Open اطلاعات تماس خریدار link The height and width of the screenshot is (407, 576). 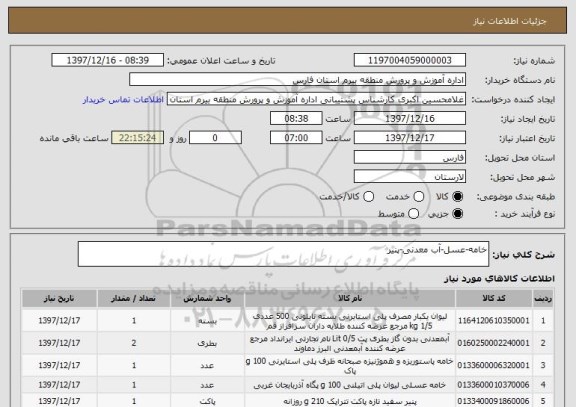[123, 100]
